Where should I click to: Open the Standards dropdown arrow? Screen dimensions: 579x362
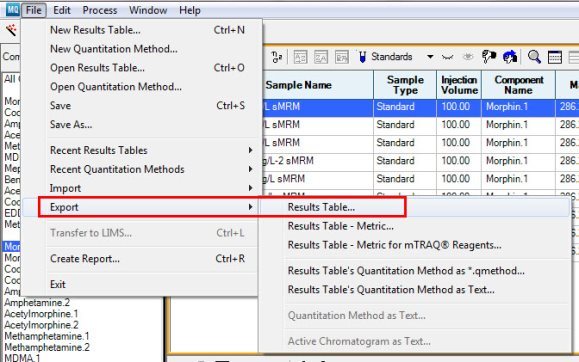point(430,57)
